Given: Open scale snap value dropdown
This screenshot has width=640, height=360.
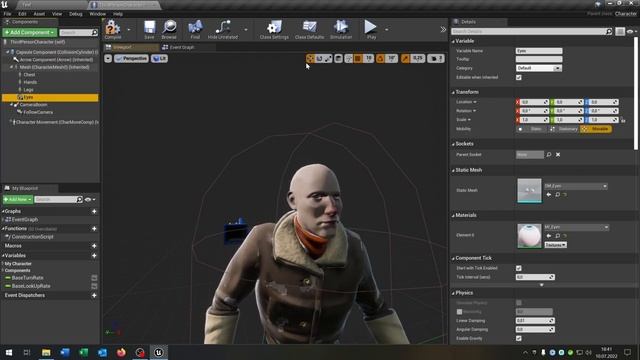Looking at the screenshot, I should (x=418, y=59).
